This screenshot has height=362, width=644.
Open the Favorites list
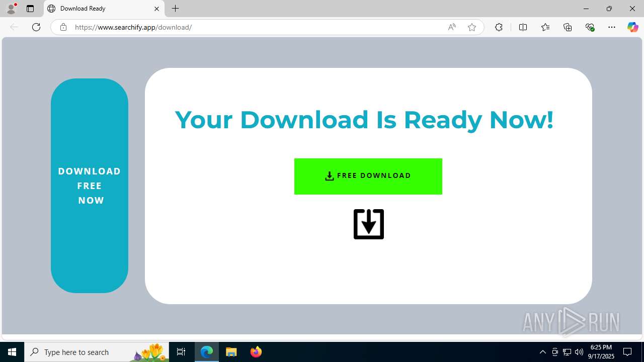(545, 27)
